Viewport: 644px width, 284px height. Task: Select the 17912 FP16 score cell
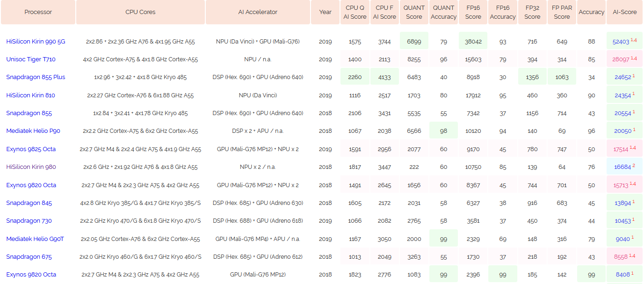[473, 95]
